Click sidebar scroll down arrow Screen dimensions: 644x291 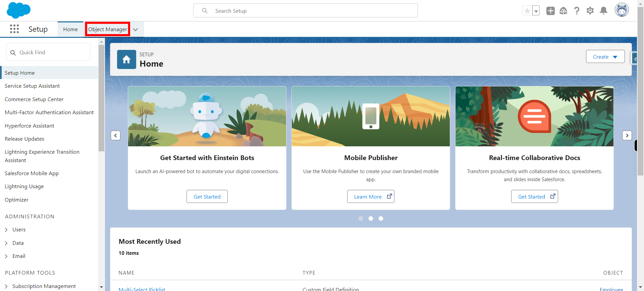101,287
